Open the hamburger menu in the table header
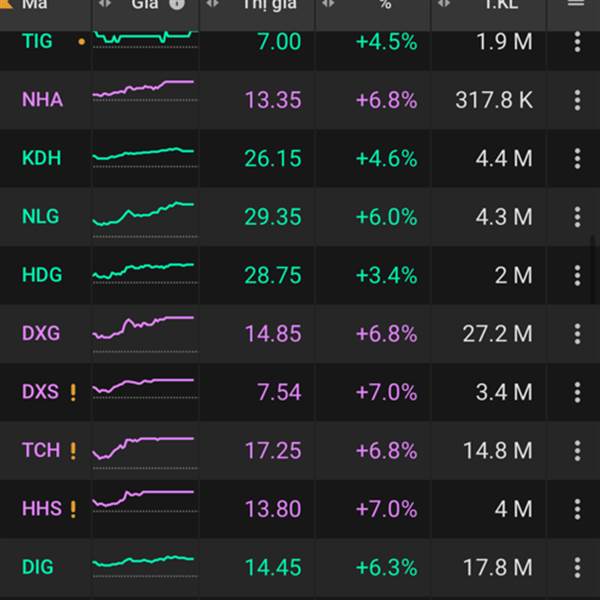Viewport: 600px width, 600px height. [x=575, y=4]
